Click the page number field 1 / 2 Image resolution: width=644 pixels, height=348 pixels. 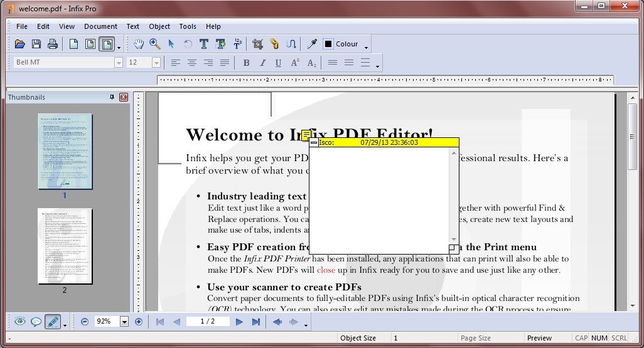tap(207, 321)
